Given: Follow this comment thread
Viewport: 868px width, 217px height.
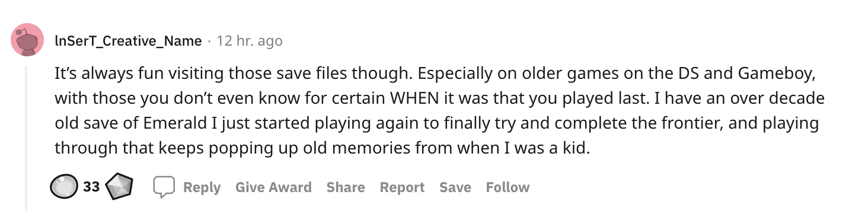Looking at the screenshot, I should [x=508, y=187].
